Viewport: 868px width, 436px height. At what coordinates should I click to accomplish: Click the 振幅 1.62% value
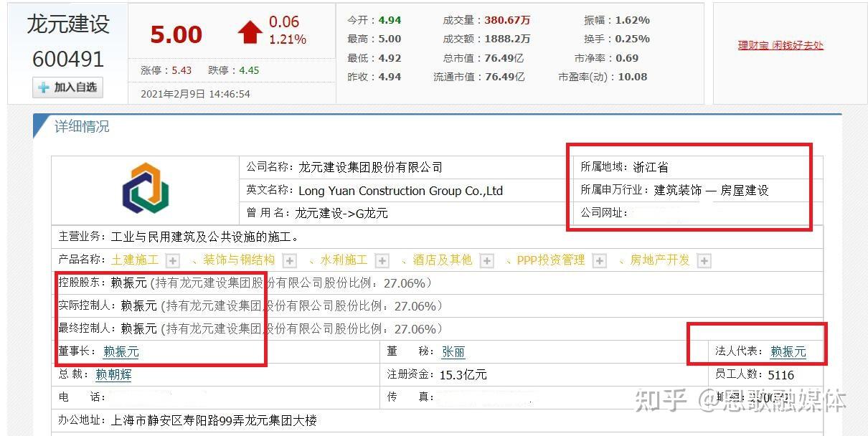point(633,20)
